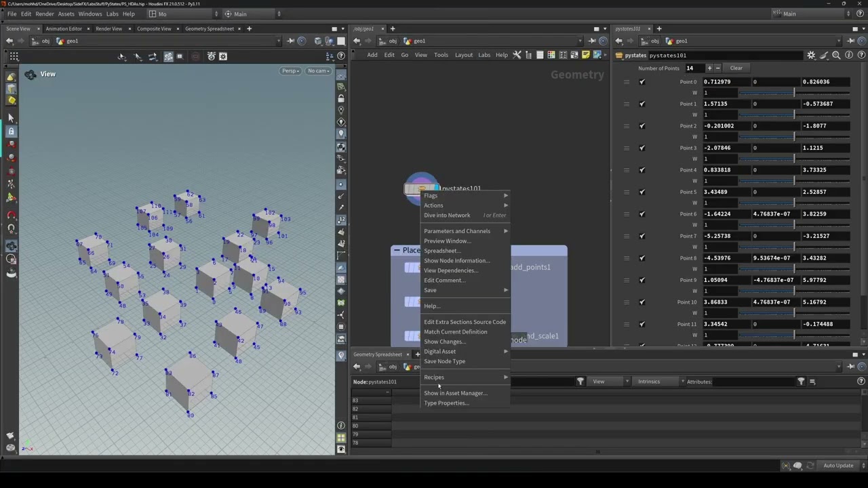
Task: Click the info icon in parameter pane
Action: coord(848,56)
